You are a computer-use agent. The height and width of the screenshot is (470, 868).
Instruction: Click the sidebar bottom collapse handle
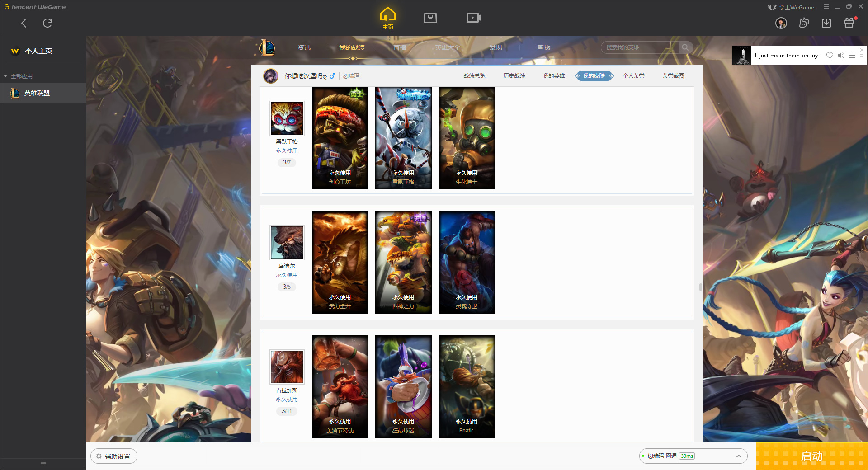(43, 464)
